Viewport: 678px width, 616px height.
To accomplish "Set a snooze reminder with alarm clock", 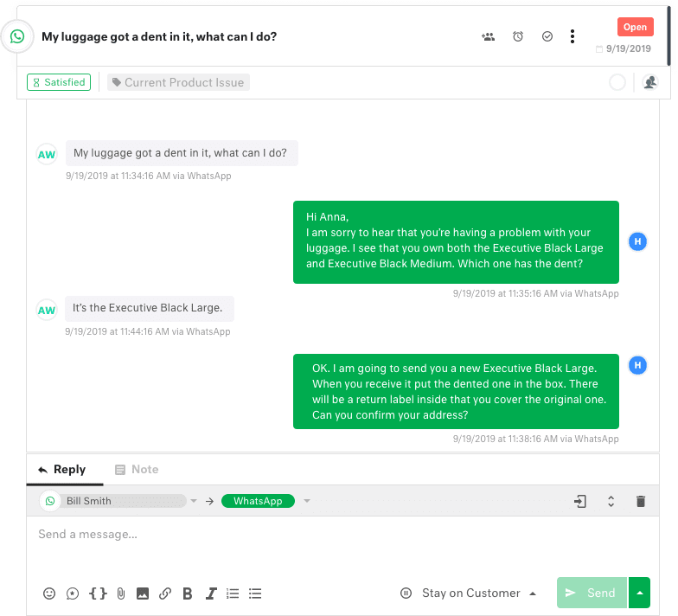I will tap(518, 36).
